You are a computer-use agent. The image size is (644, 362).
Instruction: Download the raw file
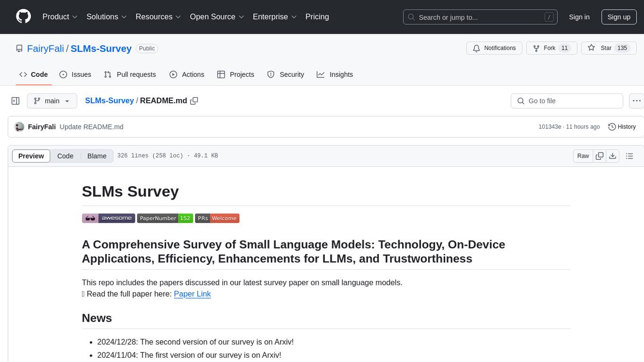click(x=612, y=156)
